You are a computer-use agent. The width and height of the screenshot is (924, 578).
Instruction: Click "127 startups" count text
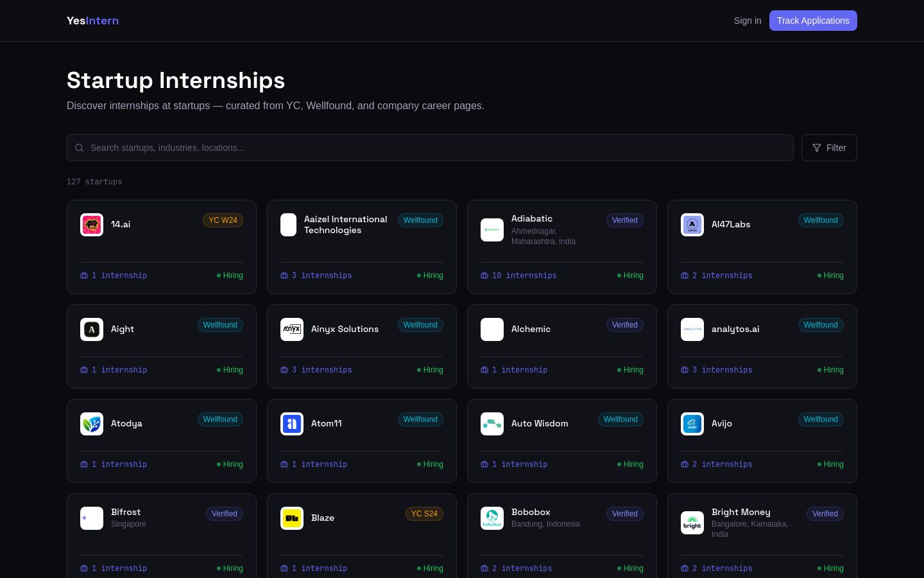tap(94, 182)
